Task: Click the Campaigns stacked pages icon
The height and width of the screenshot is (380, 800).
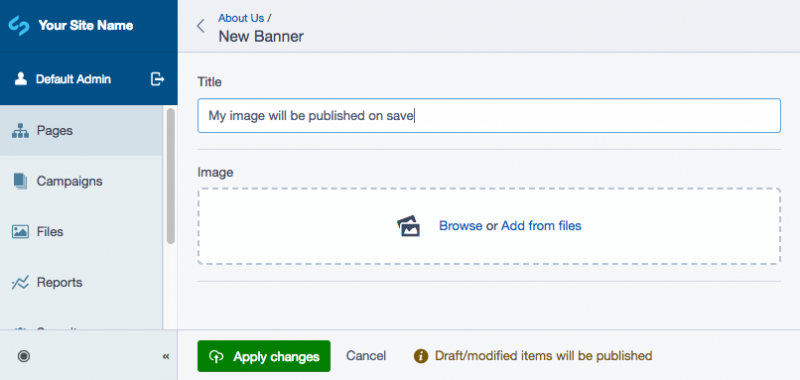Action: click(x=20, y=181)
